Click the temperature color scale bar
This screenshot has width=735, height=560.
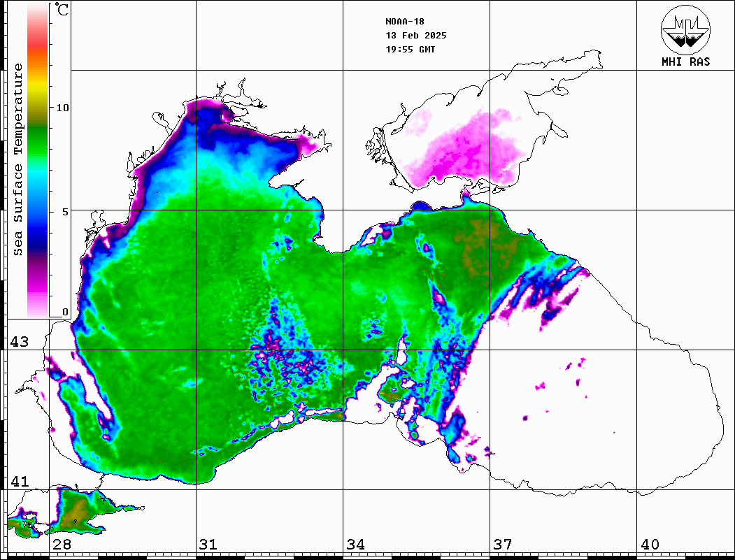(38, 160)
